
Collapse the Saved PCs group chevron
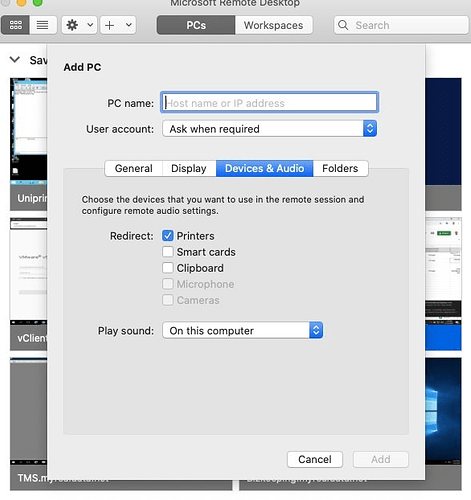tap(15, 60)
